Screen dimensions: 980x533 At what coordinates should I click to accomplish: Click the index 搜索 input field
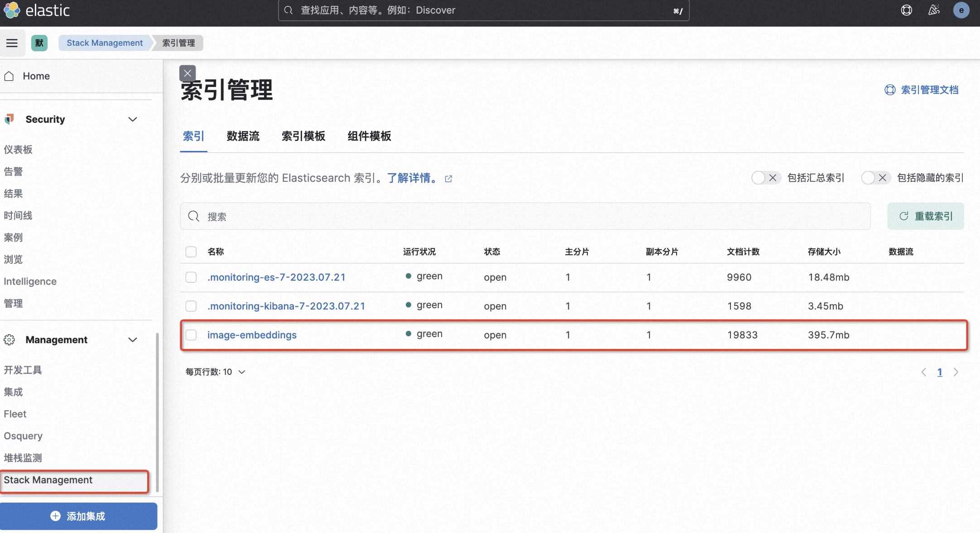tap(525, 216)
